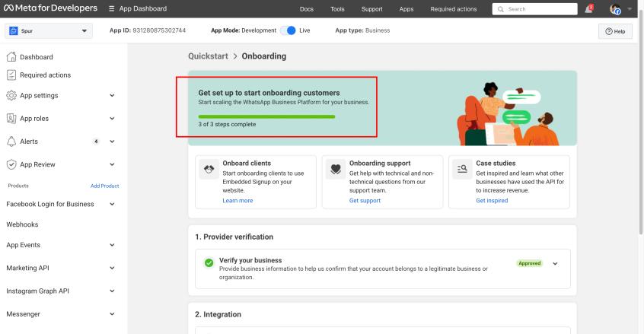This screenshot has height=334, width=644.
Task: Expand the Alerts section chevron
Action: coord(112,142)
